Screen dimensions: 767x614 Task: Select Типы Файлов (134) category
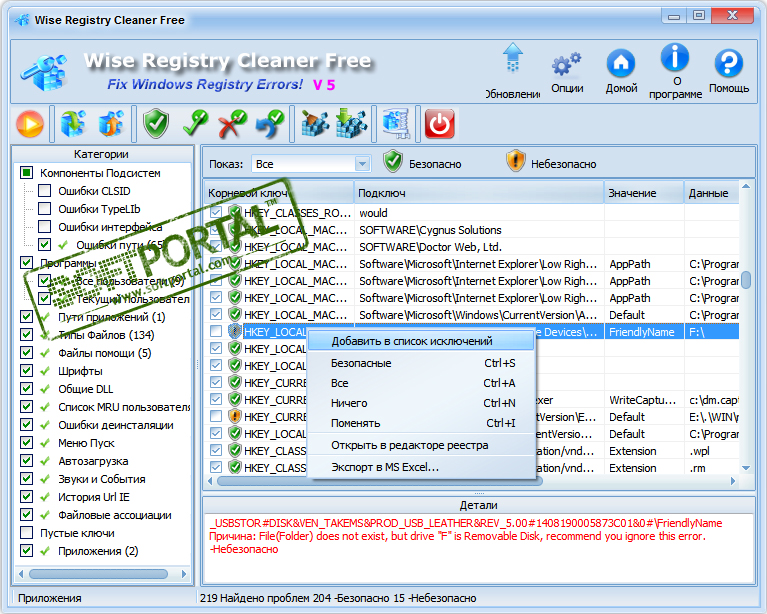tap(106, 335)
